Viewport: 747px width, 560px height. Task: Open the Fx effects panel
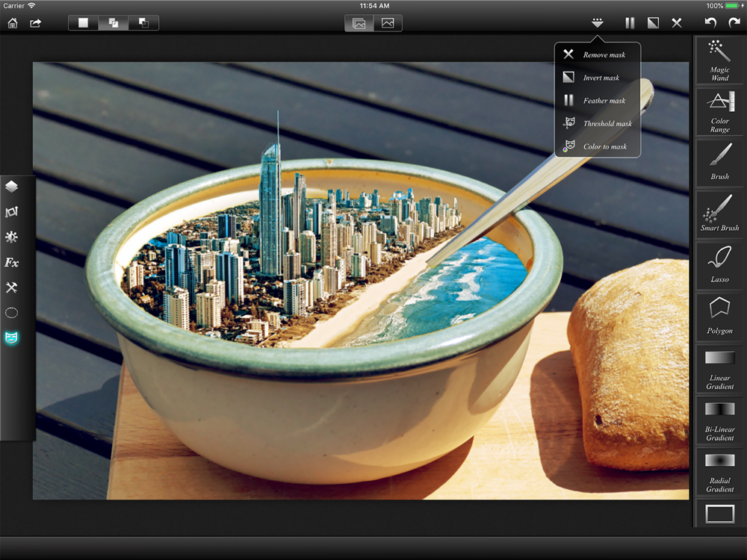click(11, 262)
